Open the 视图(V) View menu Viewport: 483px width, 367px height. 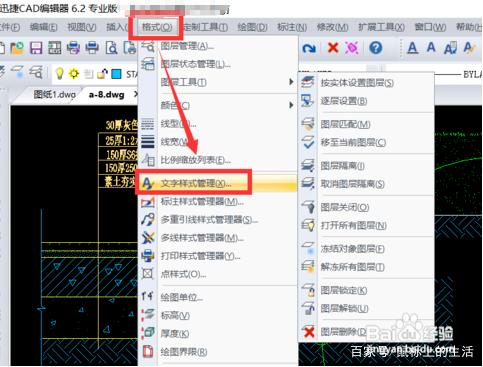82,27
